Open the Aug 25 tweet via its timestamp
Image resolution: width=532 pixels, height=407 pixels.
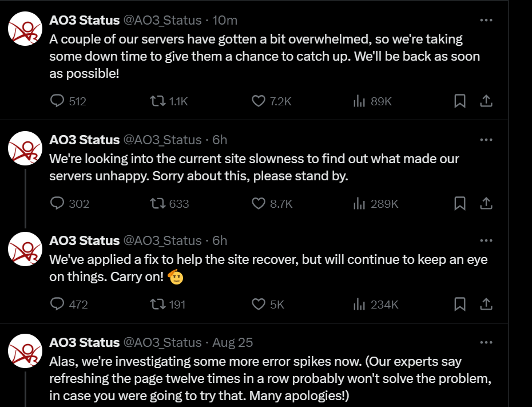(232, 342)
